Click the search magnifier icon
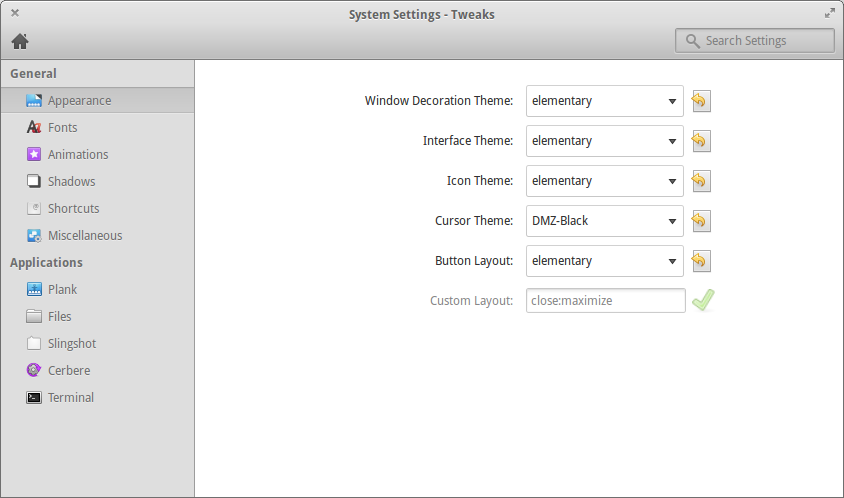This screenshot has width=844, height=498. 693,41
